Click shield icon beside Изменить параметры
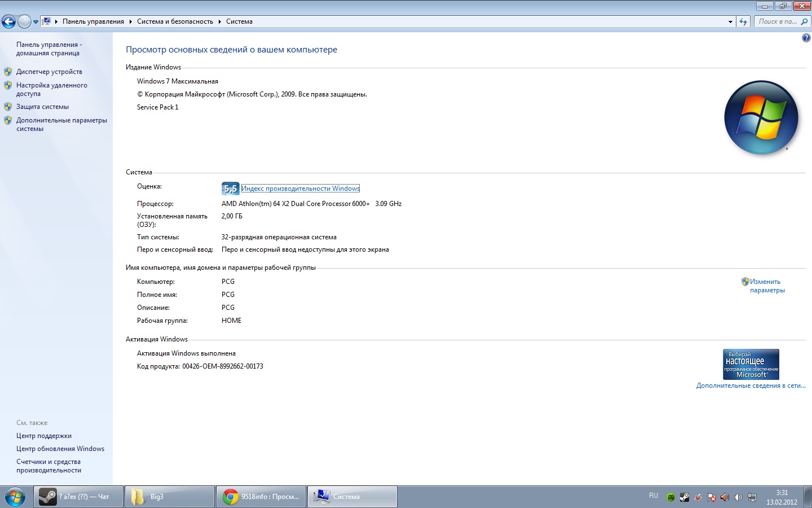The image size is (812, 508). pyautogui.click(x=745, y=281)
